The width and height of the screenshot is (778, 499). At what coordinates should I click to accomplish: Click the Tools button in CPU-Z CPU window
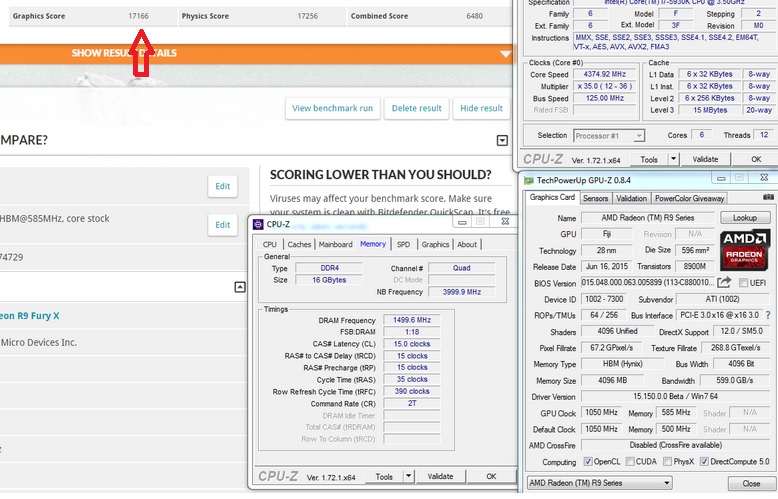(x=648, y=159)
